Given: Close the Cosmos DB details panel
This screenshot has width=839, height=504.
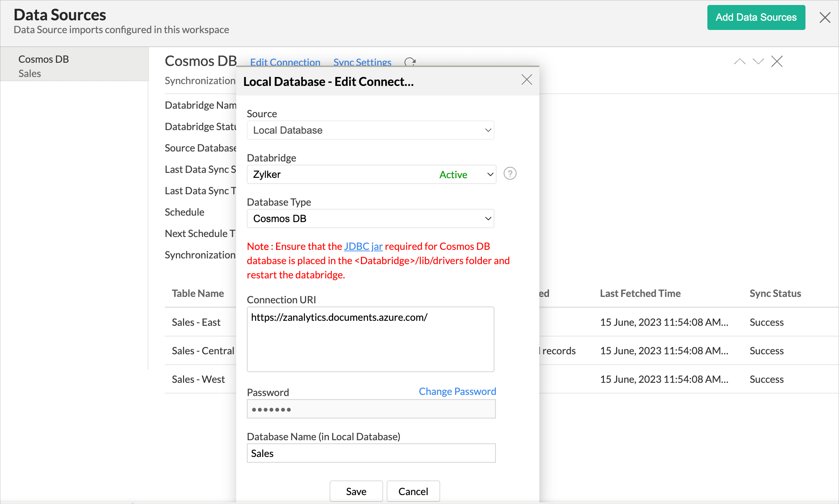Looking at the screenshot, I should 777,61.
